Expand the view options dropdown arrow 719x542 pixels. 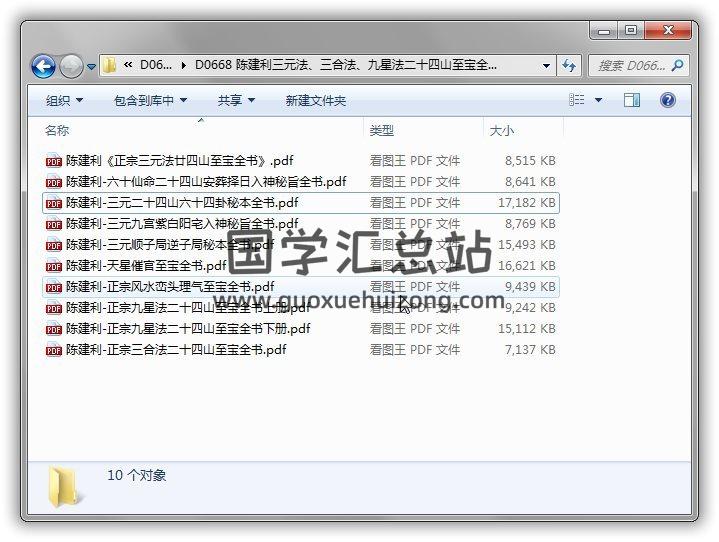pyautogui.click(x=598, y=100)
